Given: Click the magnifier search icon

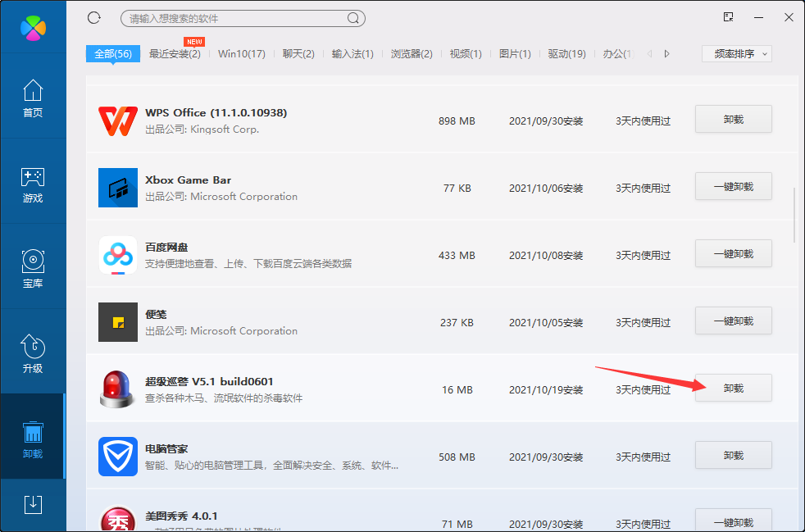Looking at the screenshot, I should coord(353,18).
